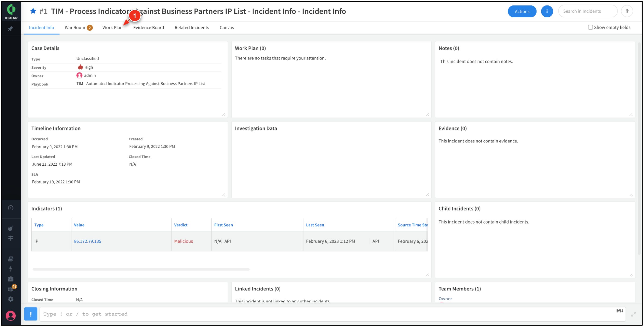Open the Evidence Board tab
The height and width of the screenshot is (327, 644).
[149, 27]
